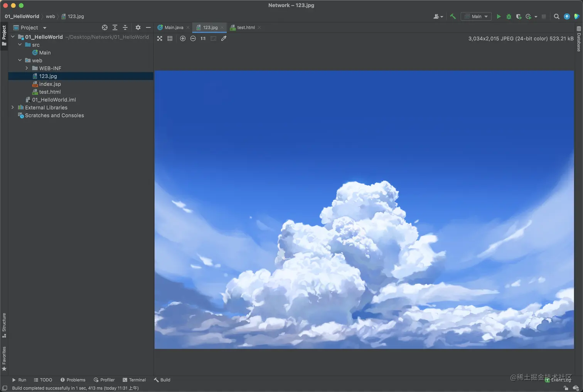583x392 pixels.
Task: Toggle the Project side tab
Action: [4, 35]
